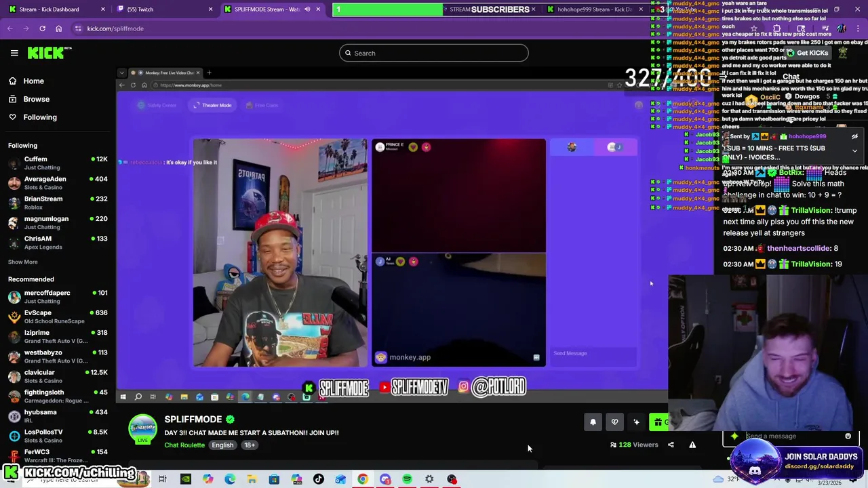Image resolution: width=868 pixels, height=488 pixels.
Task: Open hyubsama's IRL stream
Action: tap(58, 416)
